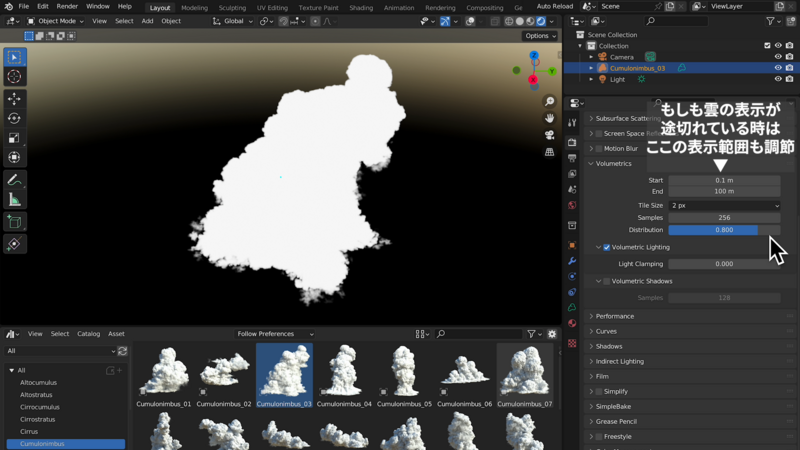Select the Scale tool
Viewport: 800px width, 450px height.
[x=14, y=138]
